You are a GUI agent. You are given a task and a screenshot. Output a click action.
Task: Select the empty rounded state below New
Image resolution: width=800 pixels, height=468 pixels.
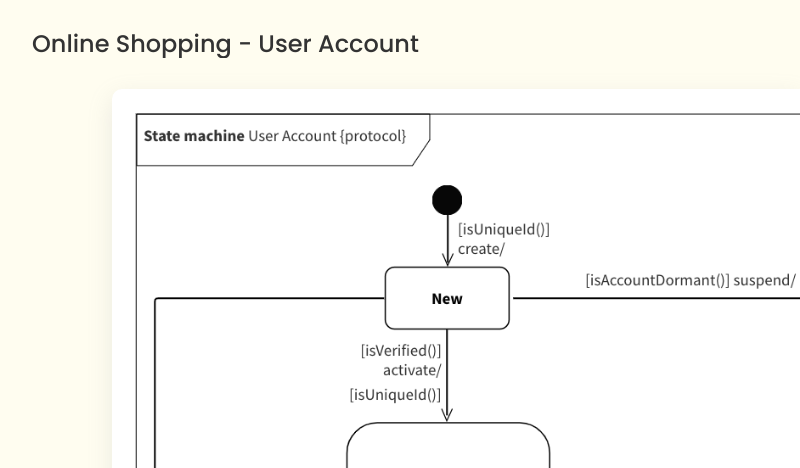(447, 446)
